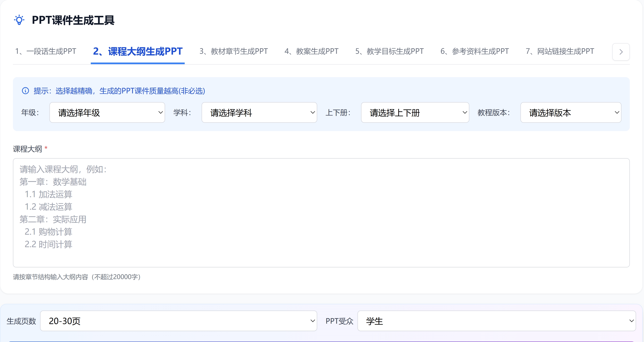Click the PPT受众 label
The width and height of the screenshot is (644, 342).
pos(339,321)
